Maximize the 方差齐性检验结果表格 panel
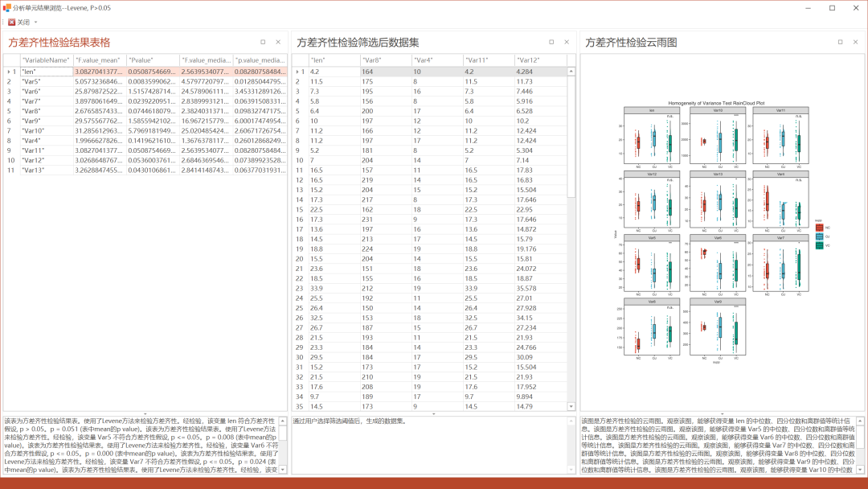The image size is (868, 489). click(263, 42)
